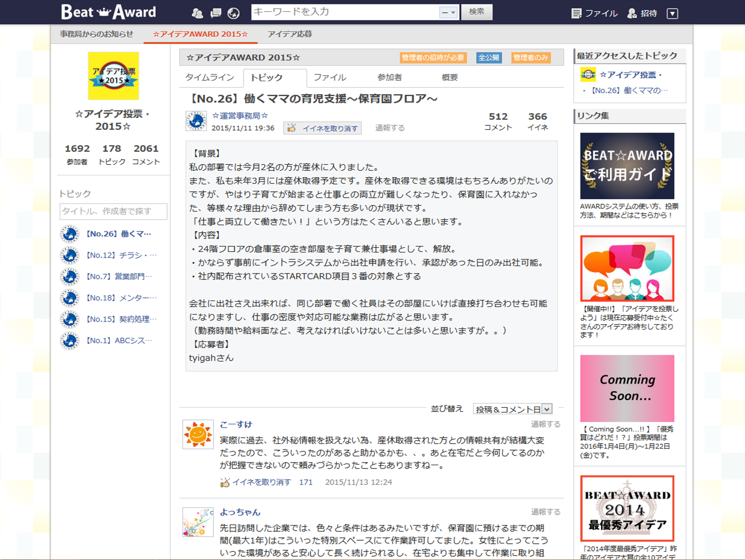This screenshot has width=745, height=560.
Task: Open the speech bubbles idea voting banner
Action: 627,269
